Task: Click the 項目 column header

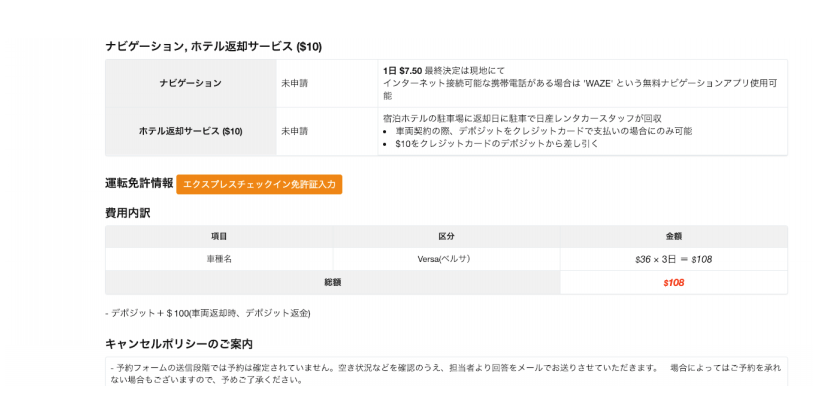Action: click(x=219, y=236)
